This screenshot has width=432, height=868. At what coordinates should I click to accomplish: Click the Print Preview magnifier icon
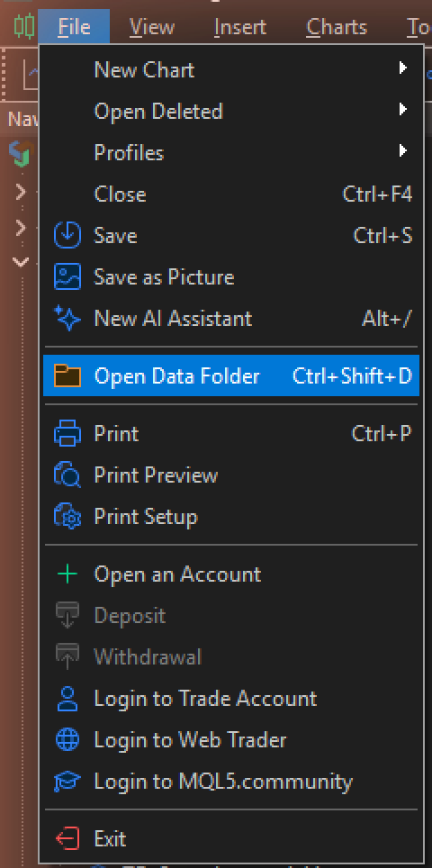pyautogui.click(x=67, y=475)
